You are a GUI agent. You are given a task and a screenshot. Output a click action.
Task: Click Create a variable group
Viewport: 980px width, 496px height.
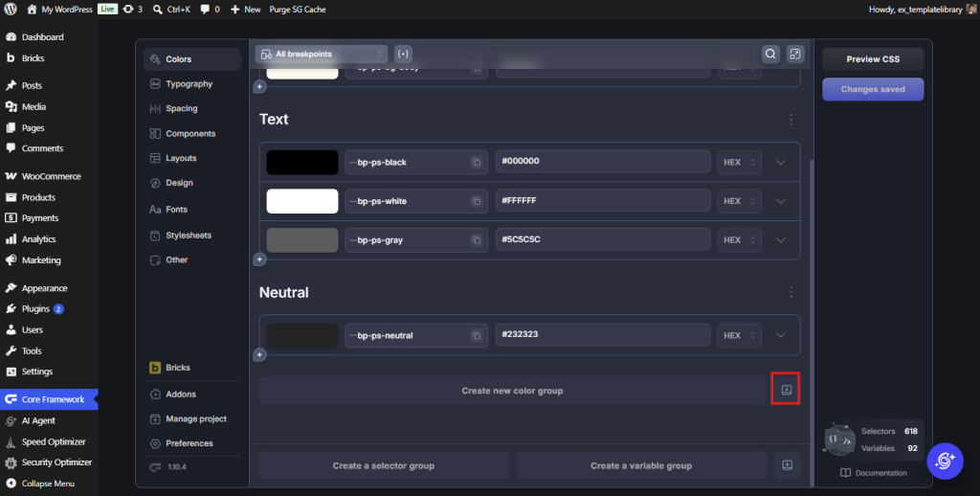(641, 465)
